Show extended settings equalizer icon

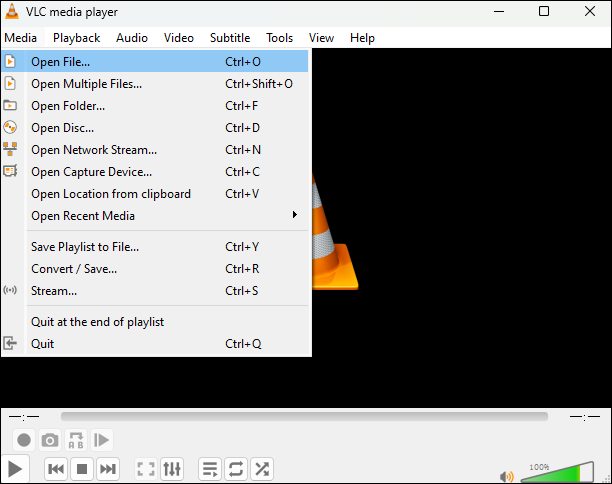coord(172,469)
